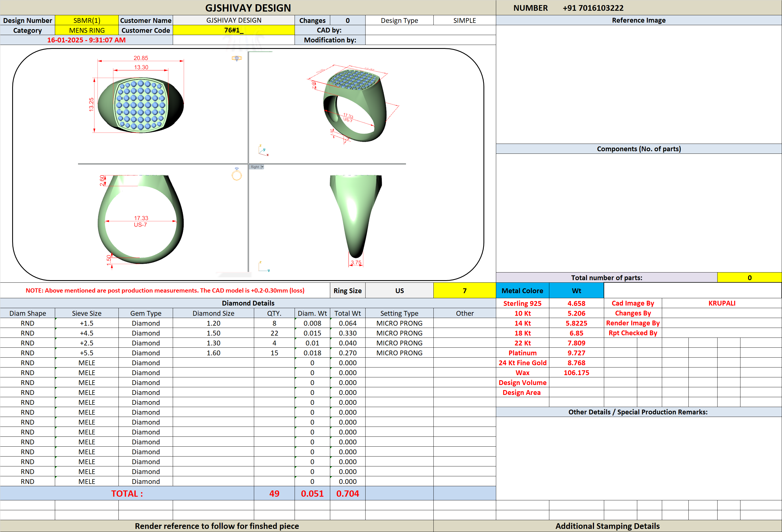
Task: Select the yellow ring size cell 7
Action: 464,290
